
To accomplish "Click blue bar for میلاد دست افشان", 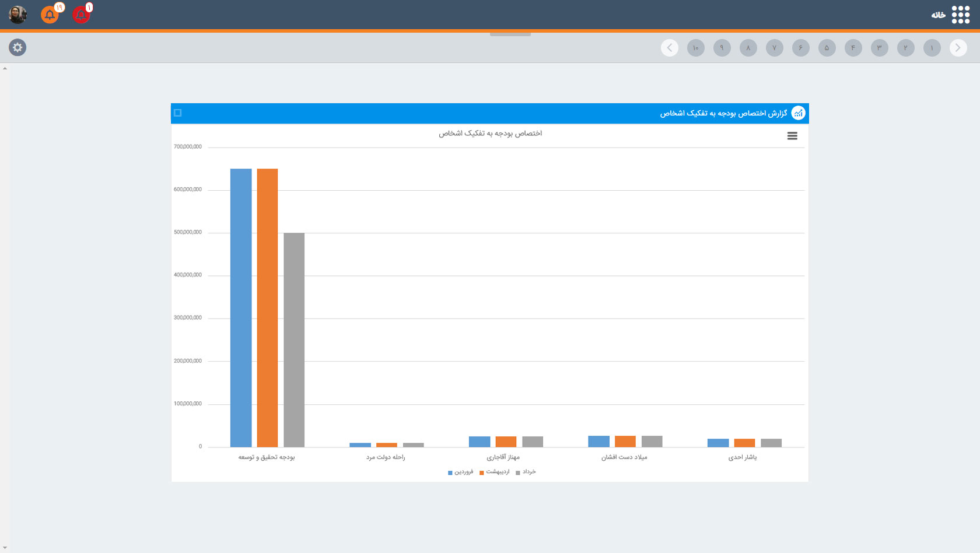I will click(x=598, y=442).
